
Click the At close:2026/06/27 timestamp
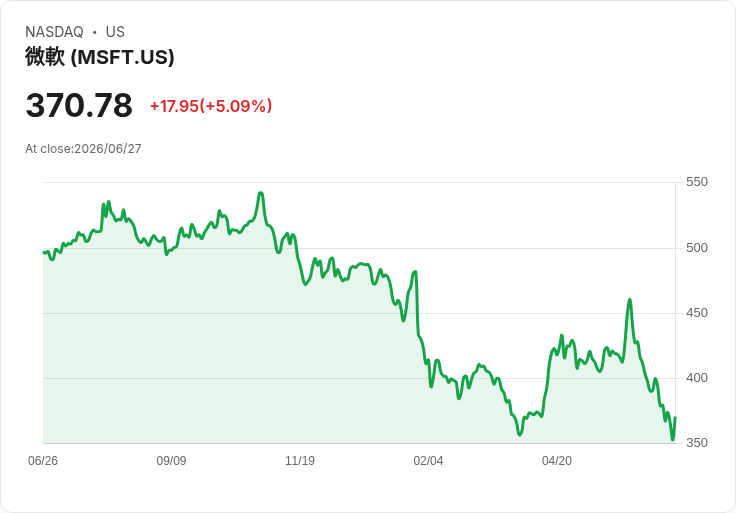[x=83, y=149]
